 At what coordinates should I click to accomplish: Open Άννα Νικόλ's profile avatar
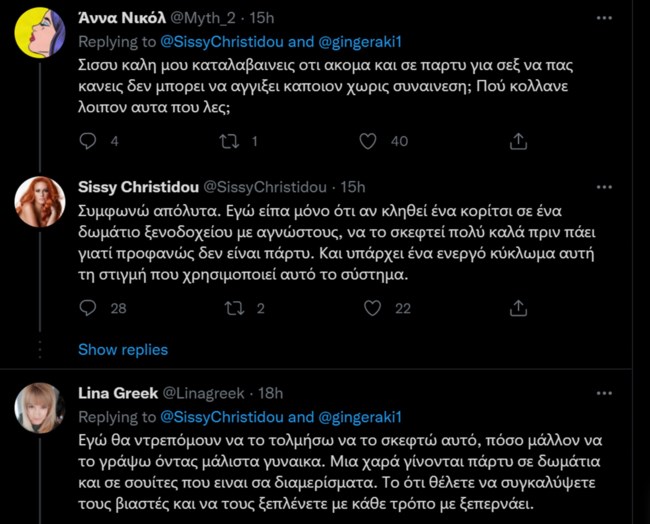click(40, 32)
